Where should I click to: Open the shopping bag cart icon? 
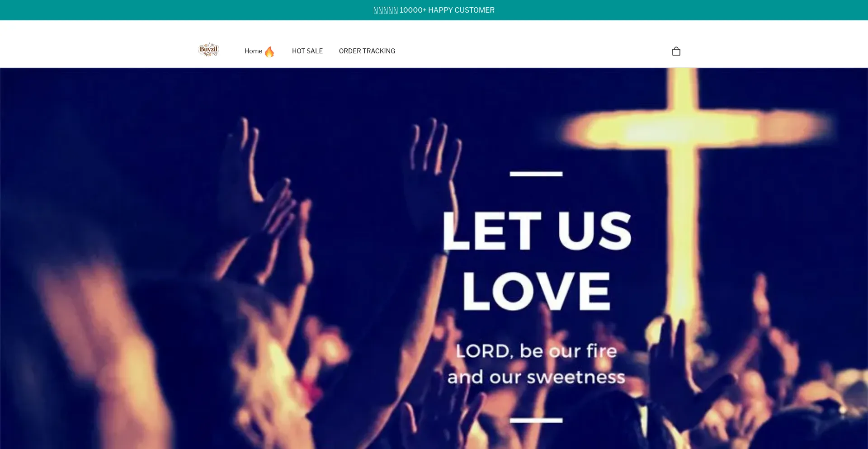(x=676, y=51)
